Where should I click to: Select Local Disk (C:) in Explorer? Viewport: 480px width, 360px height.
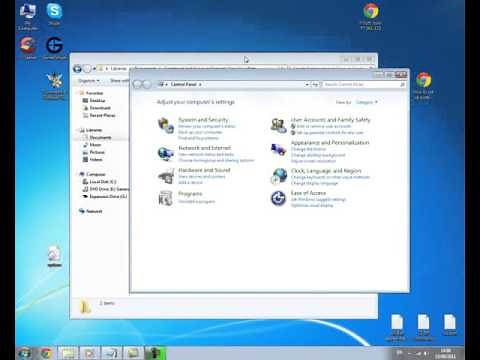click(99, 182)
